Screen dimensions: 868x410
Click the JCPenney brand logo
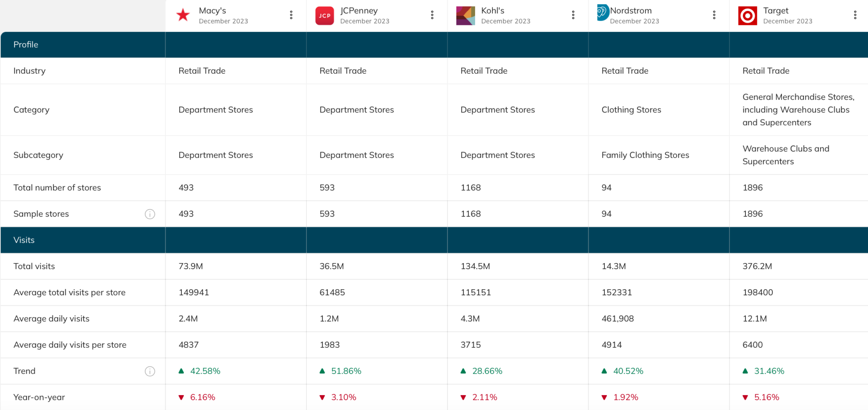[324, 14]
